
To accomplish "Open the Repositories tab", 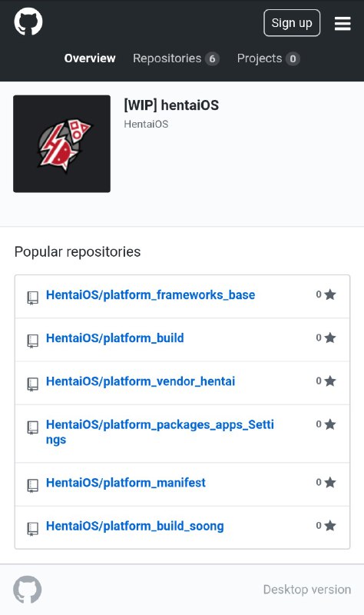I will coord(176,58).
